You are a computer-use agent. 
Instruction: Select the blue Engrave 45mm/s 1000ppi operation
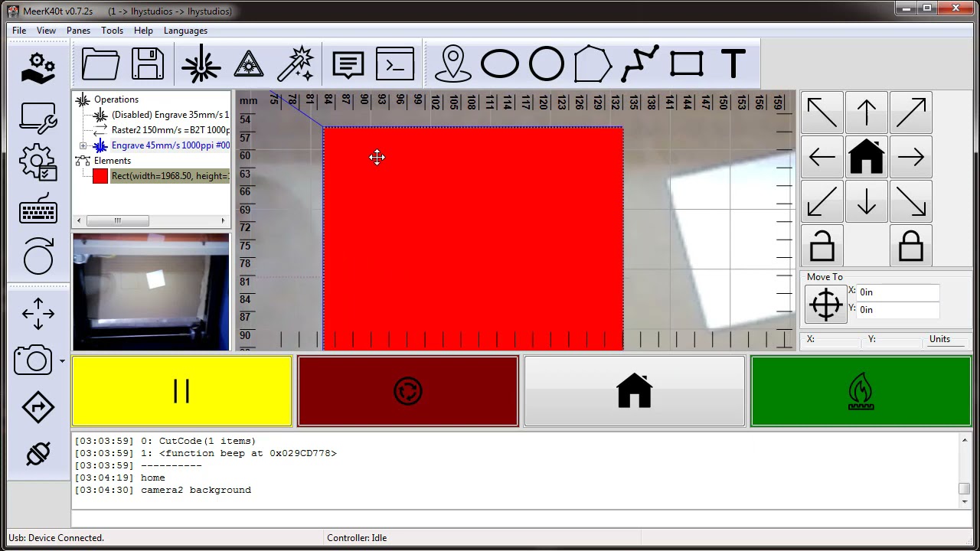[x=170, y=145]
